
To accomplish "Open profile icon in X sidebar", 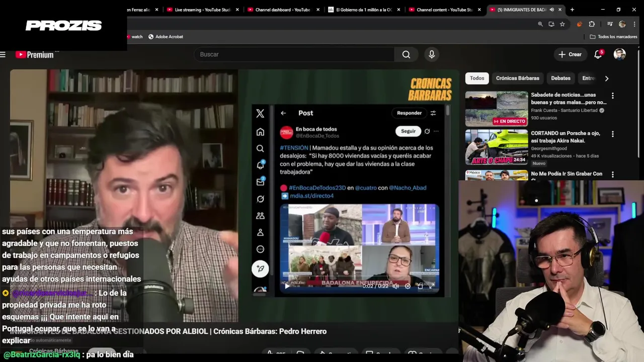I will [x=260, y=232].
